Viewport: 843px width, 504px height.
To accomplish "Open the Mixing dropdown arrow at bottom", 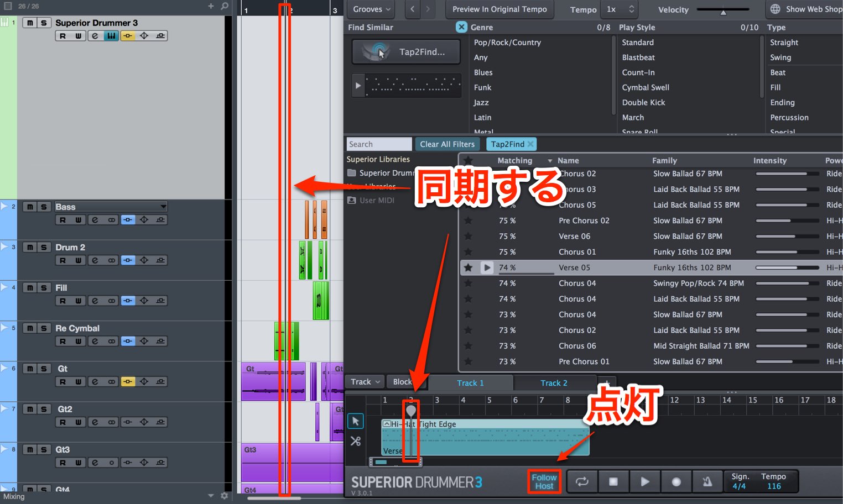I will click(x=211, y=496).
